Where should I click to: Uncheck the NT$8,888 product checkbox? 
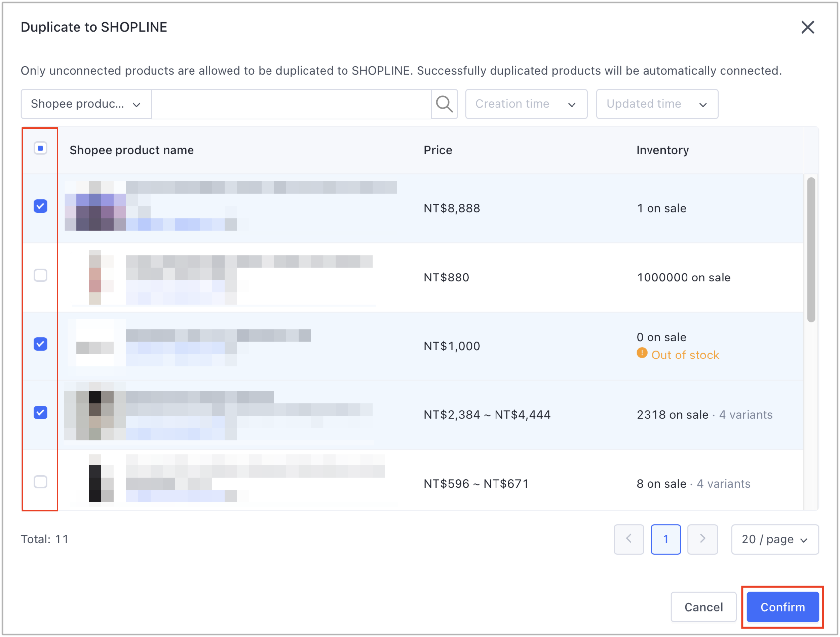(41, 206)
